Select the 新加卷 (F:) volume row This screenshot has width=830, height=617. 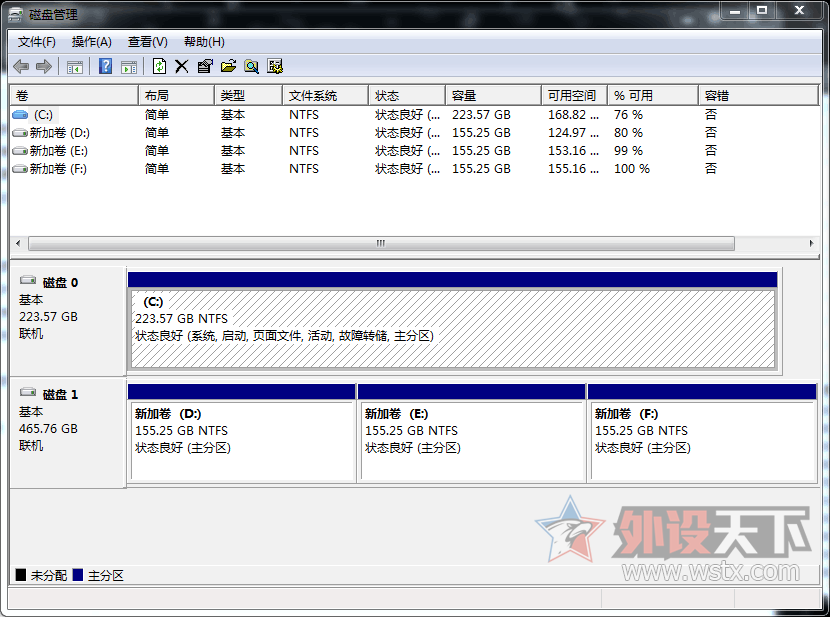[x=414, y=169]
